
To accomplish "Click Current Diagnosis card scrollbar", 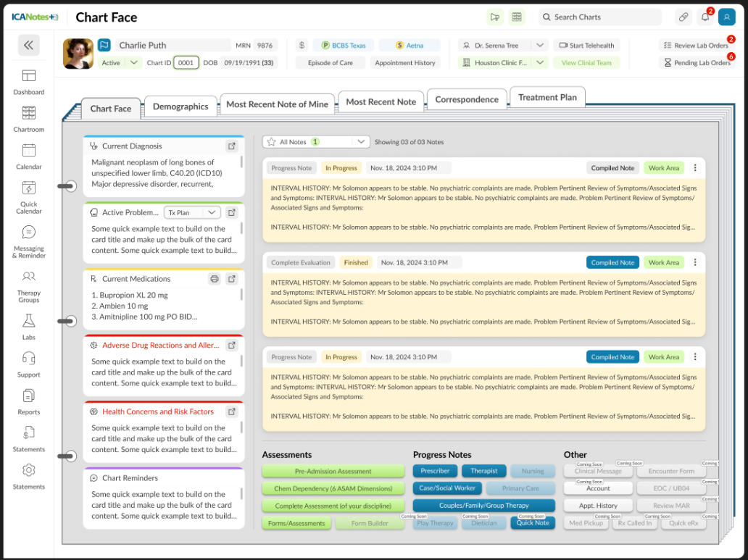I will click(241, 162).
